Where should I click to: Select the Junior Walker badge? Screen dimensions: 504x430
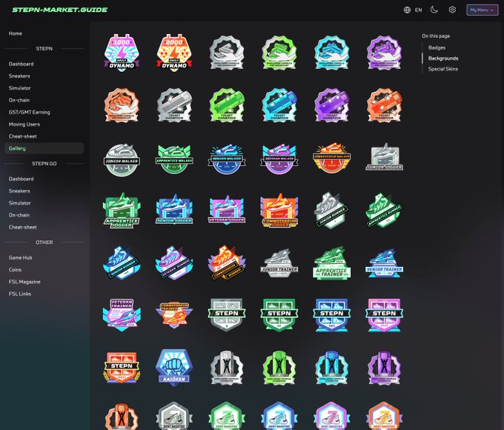pos(122,160)
